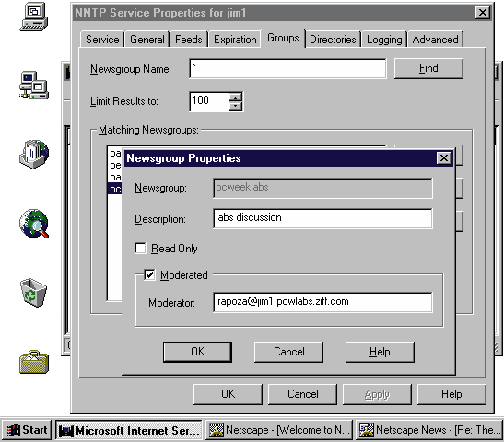
Task: Open the Expiration tab
Action: click(x=235, y=40)
